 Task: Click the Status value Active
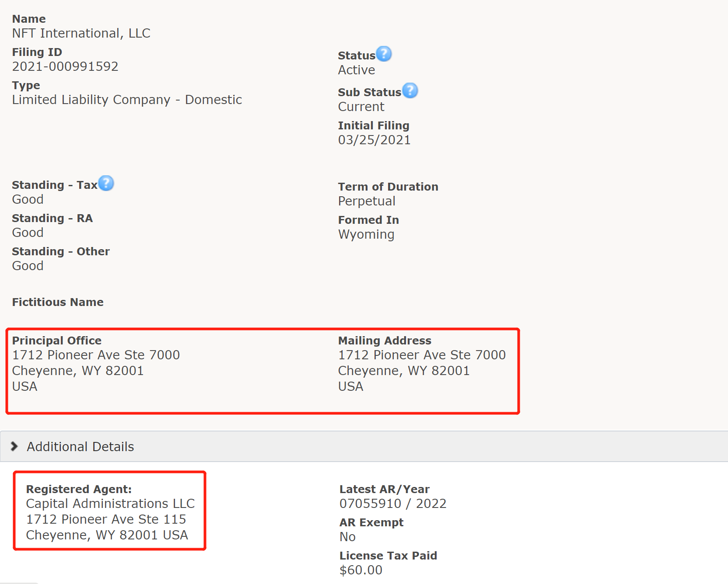tap(357, 70)
